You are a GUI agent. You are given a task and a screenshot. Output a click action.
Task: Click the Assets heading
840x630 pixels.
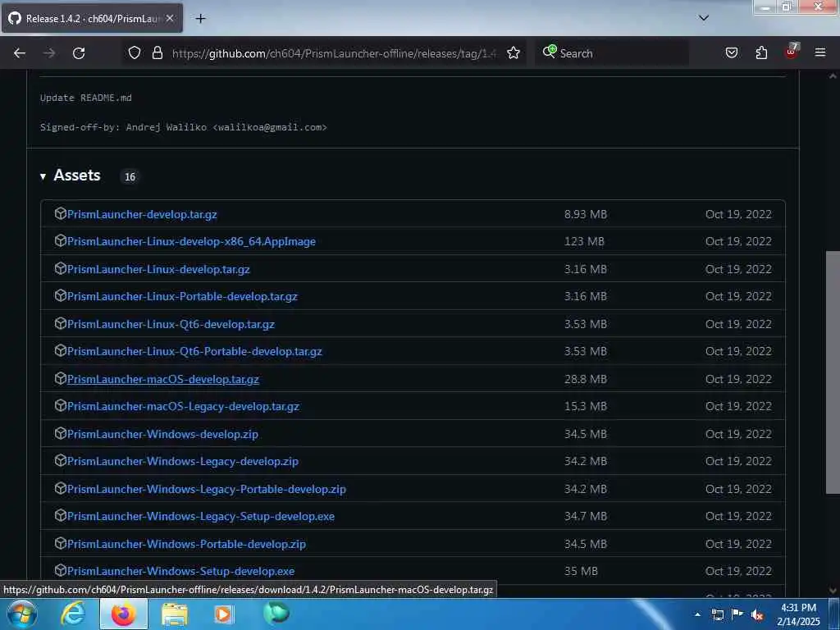[x=77, y=176]
